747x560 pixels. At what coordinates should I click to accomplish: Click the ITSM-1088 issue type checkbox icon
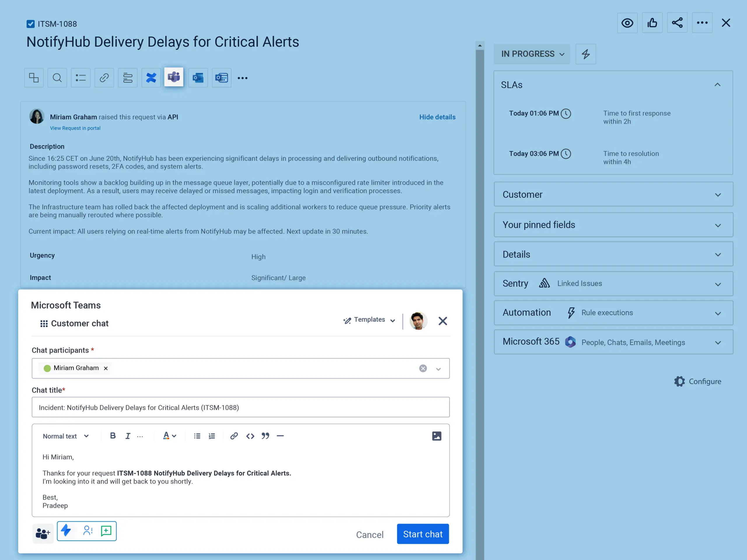[30, 24]
